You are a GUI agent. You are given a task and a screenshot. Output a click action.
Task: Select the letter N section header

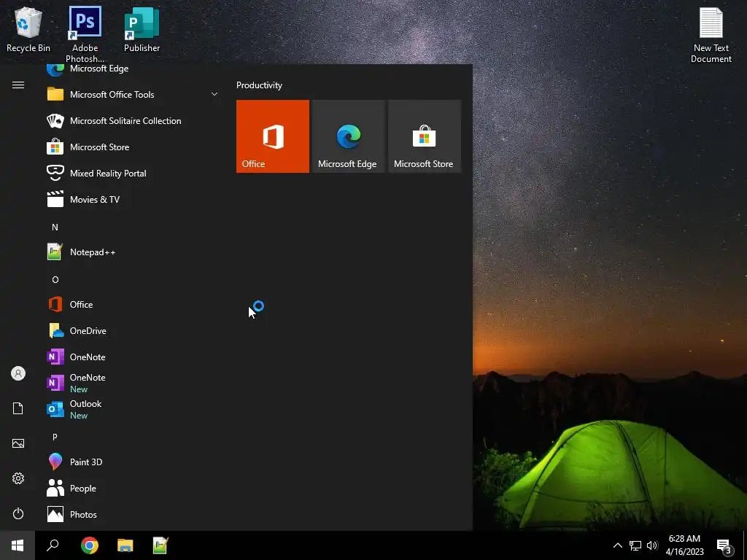(x=55, y=227)
